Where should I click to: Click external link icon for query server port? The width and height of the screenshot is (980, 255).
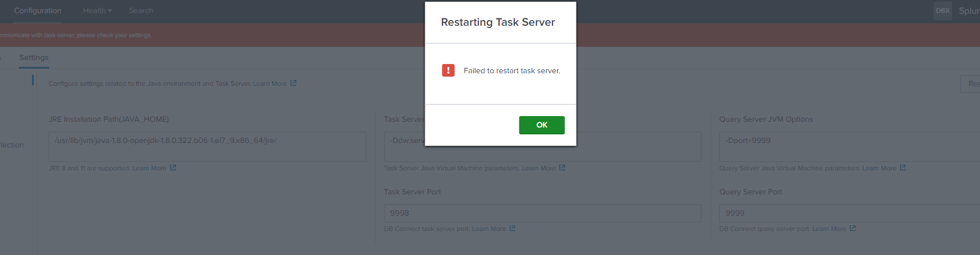[x=853, y=229]
